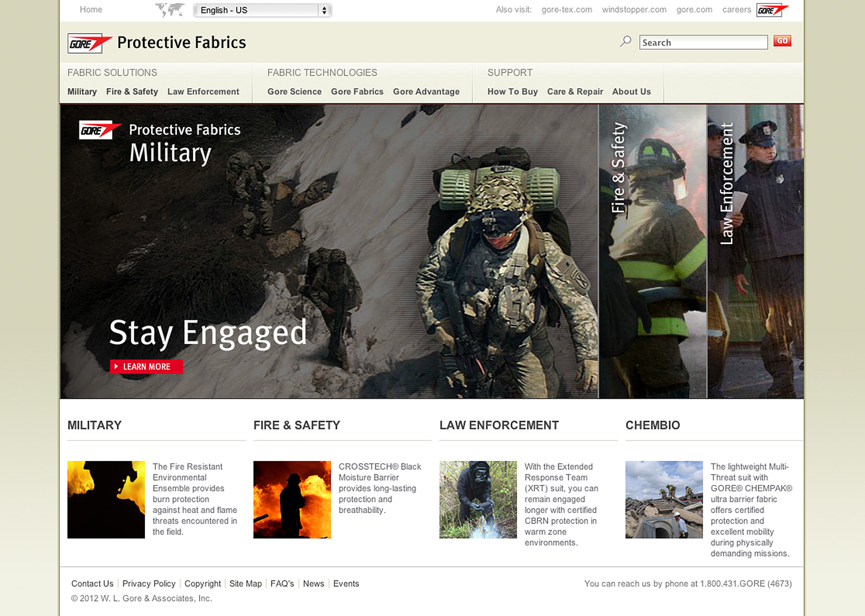
Task: Click the Fire Resistant Environmental Ensemble description
Action: click(195, 499)
